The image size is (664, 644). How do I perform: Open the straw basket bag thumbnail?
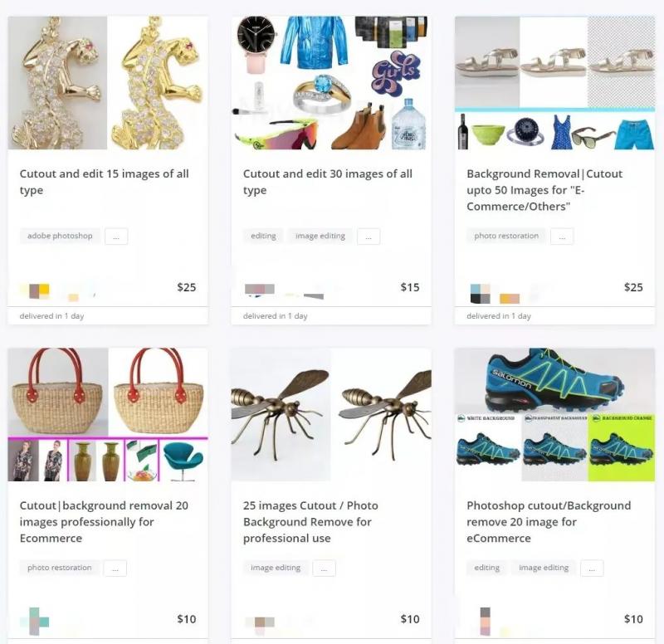(108, 414)
